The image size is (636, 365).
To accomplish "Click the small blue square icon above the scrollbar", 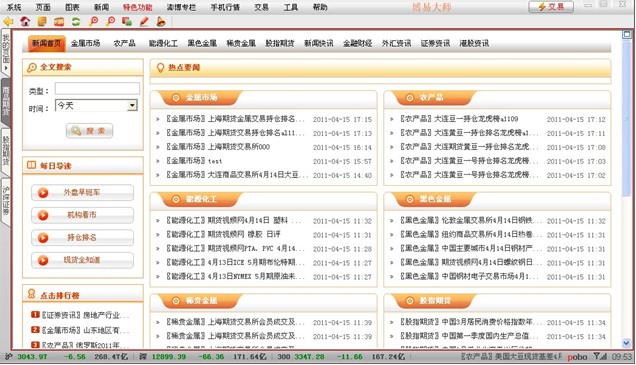I will [627, 35].
